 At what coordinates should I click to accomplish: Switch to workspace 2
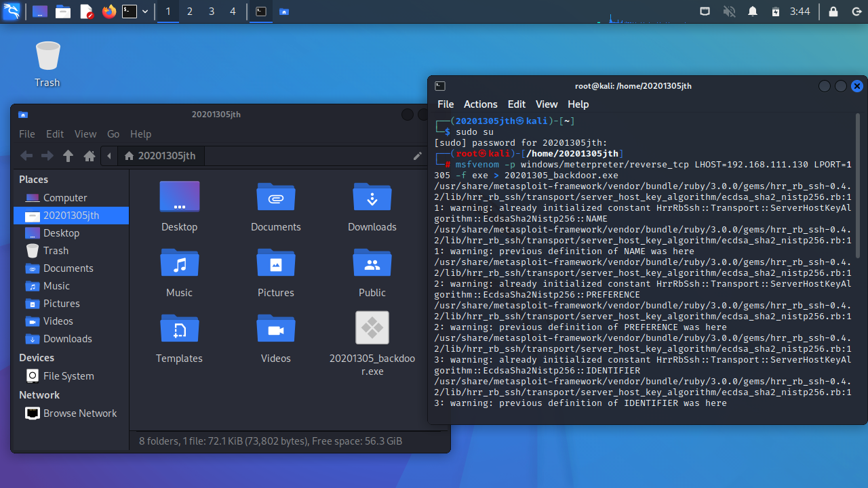click(x=190, y=12)
